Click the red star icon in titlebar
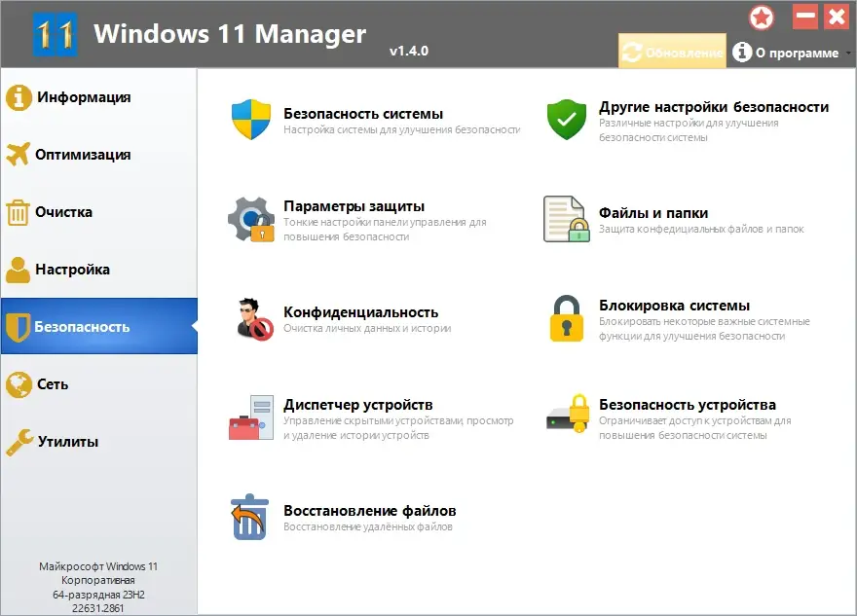Viewport: 857px width, 616px height. pos(762,17)
